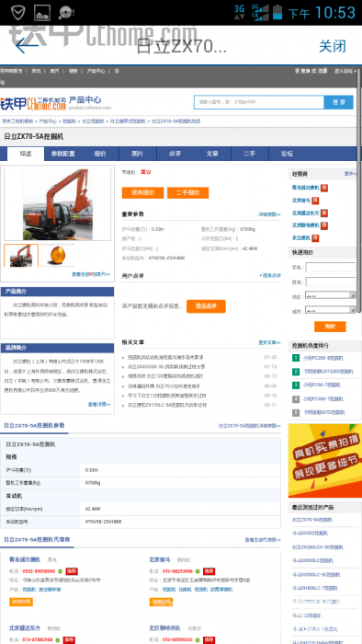Viewport: 362px width, 644px height.
Task: Tap the back arrow in the title bar
Action: click(27, 45)
